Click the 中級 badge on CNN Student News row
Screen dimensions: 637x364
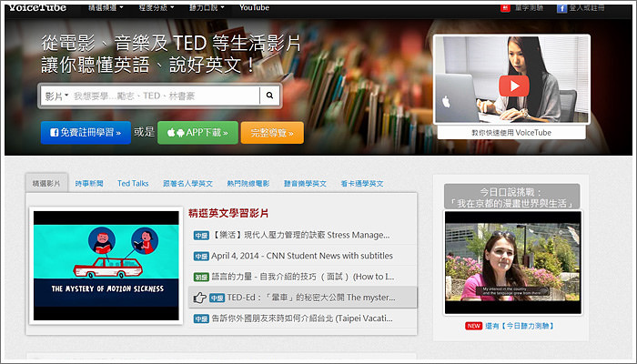pos(201,257)
